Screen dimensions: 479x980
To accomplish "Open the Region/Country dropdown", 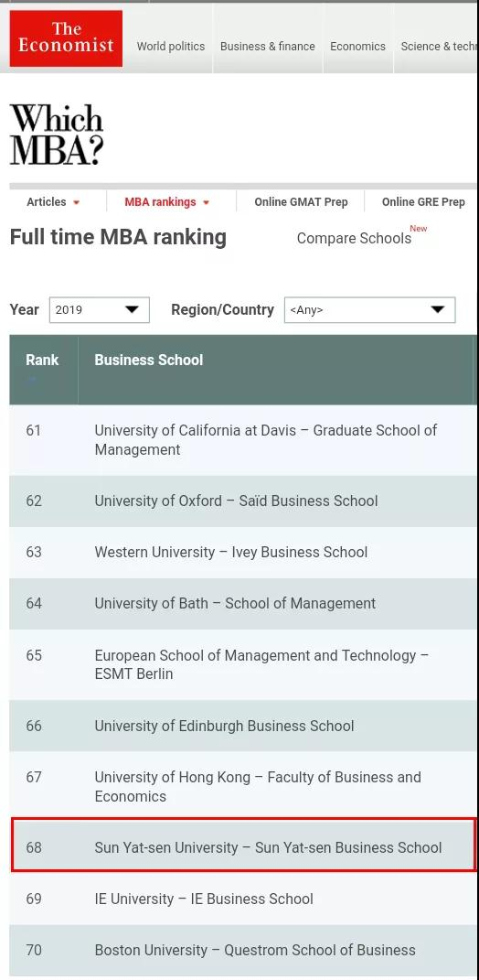I will [x=369, y=310].
